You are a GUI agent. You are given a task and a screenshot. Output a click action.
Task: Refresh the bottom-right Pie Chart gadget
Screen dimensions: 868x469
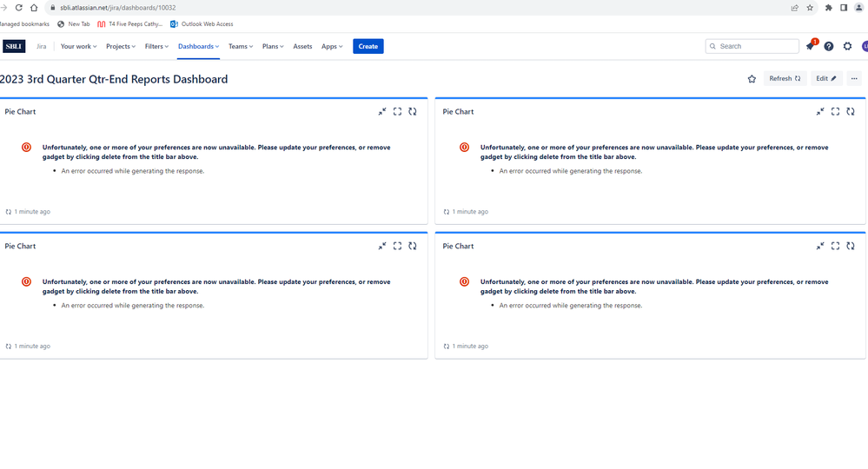(x=851, y=246)
